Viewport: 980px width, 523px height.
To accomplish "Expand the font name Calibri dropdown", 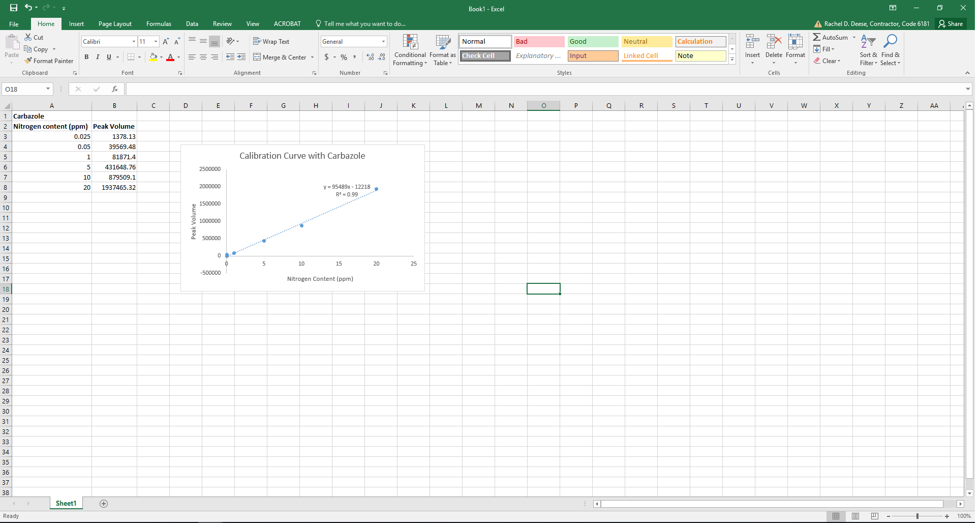I will 134,42.
